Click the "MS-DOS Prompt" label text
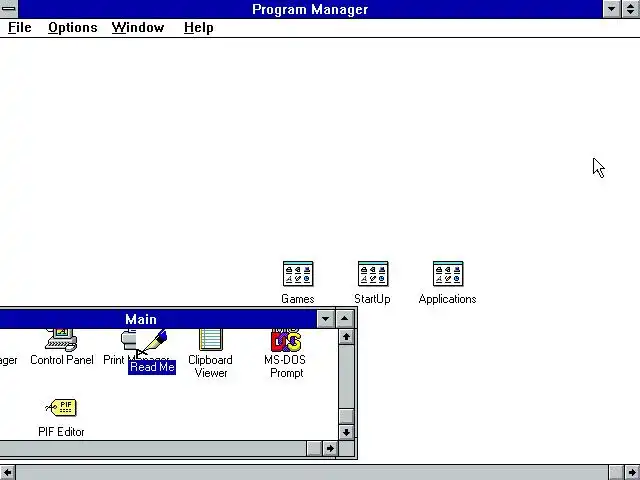The height and width of the screenshot is (480, 640). tap(285, 366)
